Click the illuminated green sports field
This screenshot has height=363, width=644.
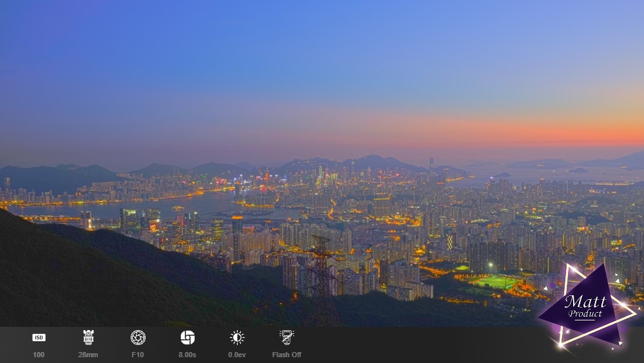coord(496,282)
